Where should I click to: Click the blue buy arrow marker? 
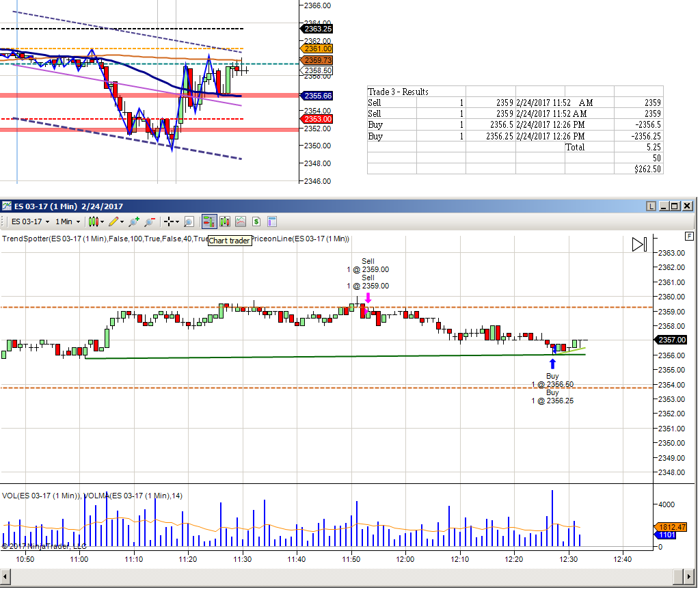[x=552, y=364]
